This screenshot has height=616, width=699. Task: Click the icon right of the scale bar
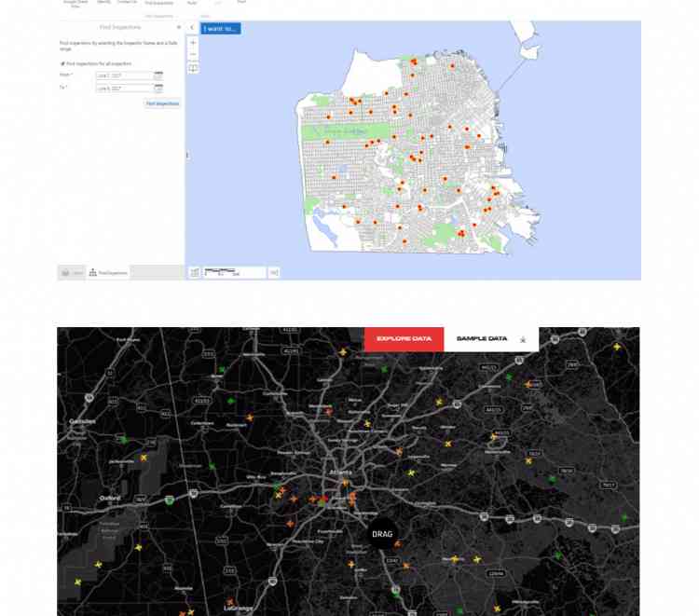point(274,272)
